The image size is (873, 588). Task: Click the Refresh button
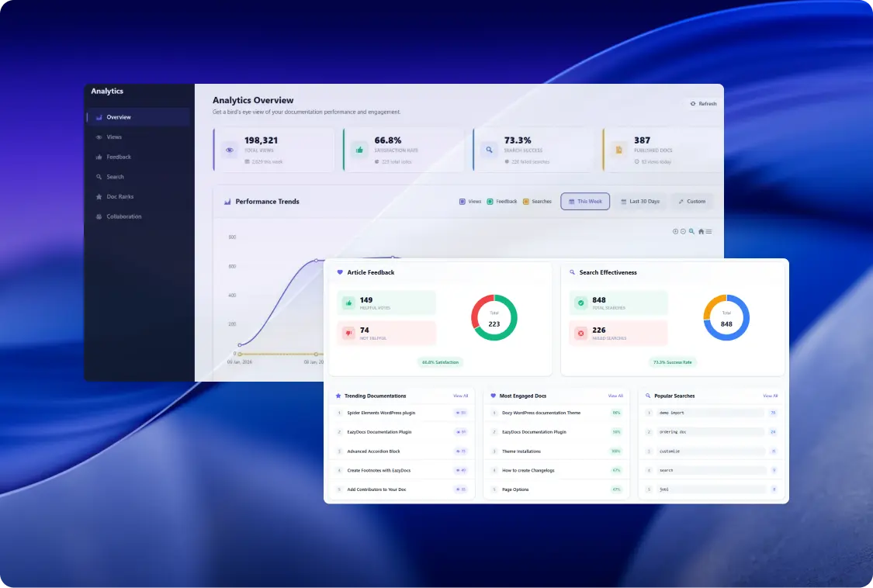point(703,104)
